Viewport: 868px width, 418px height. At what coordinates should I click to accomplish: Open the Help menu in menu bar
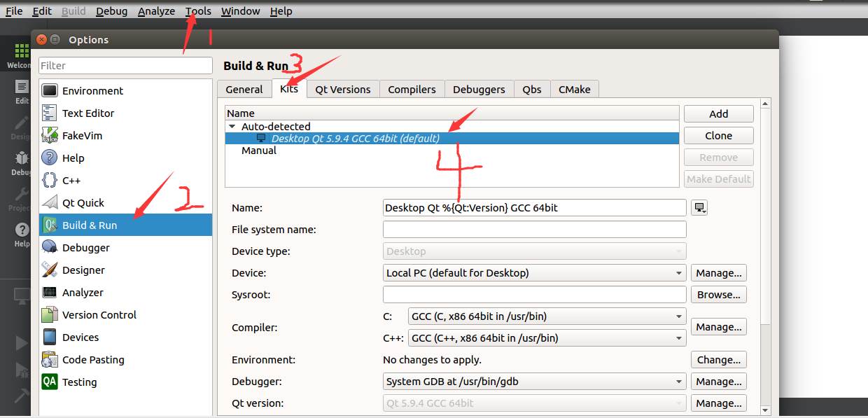[281, 11]
